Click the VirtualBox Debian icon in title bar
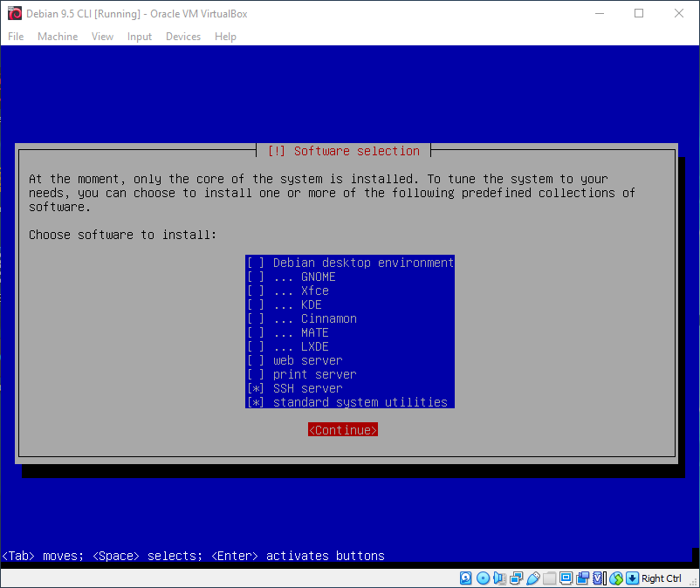The width and height of the screenshot is (700, 588). (x=15, y=13)
